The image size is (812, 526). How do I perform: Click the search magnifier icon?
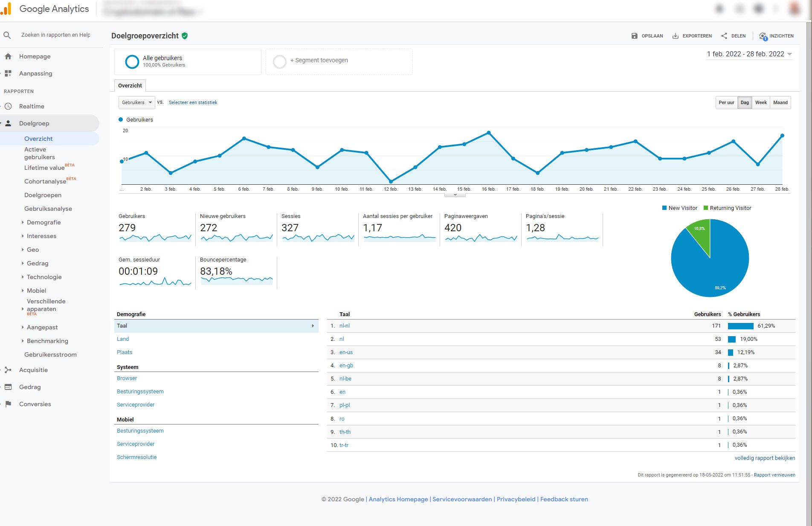pos(7,35)
